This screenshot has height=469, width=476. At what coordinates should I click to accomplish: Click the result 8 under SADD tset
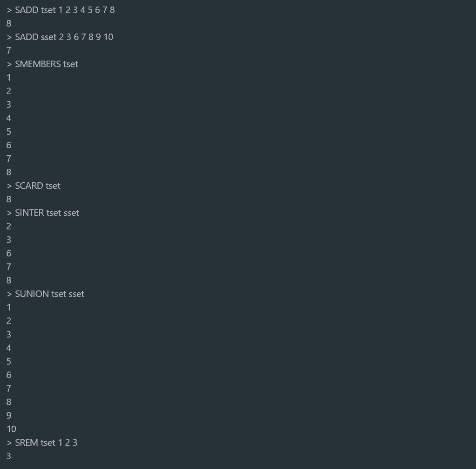click(9, 23)
